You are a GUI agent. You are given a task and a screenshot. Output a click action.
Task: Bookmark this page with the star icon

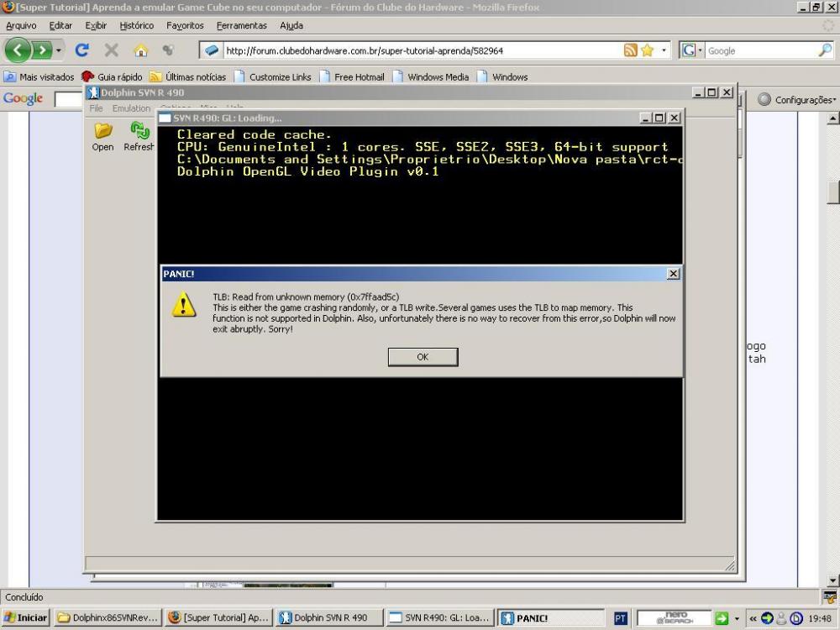point(648,50)
